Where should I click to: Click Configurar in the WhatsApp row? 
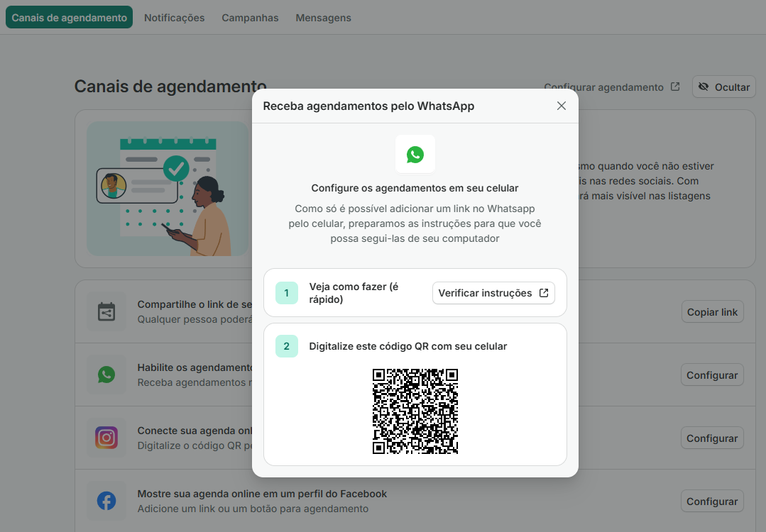(712, 375)
